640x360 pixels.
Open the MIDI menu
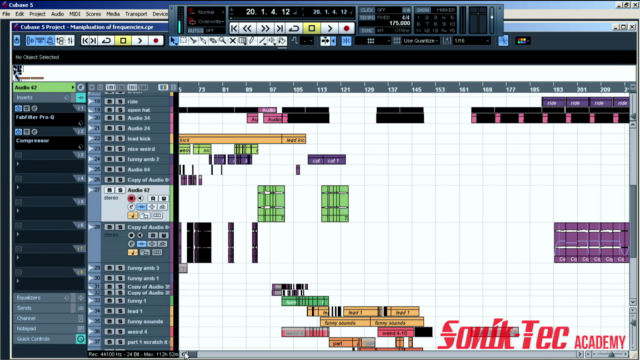coord(75,14)
